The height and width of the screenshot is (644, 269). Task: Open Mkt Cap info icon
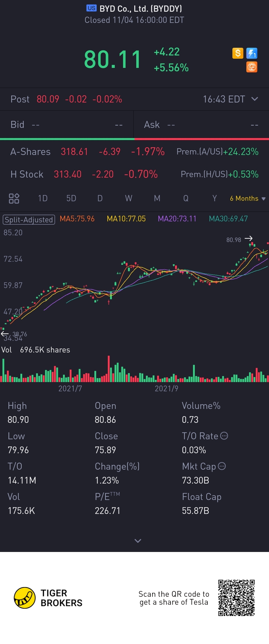(222, 466)
